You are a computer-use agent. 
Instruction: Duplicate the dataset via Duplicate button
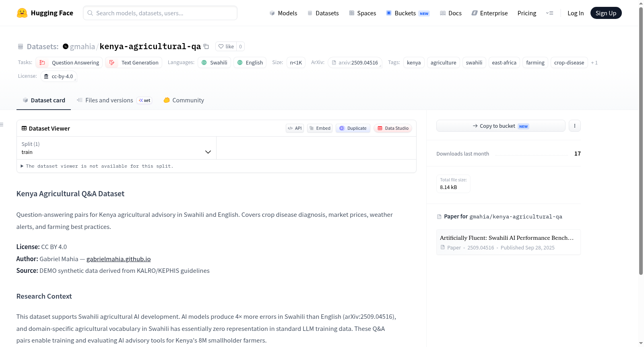[353, 128]
